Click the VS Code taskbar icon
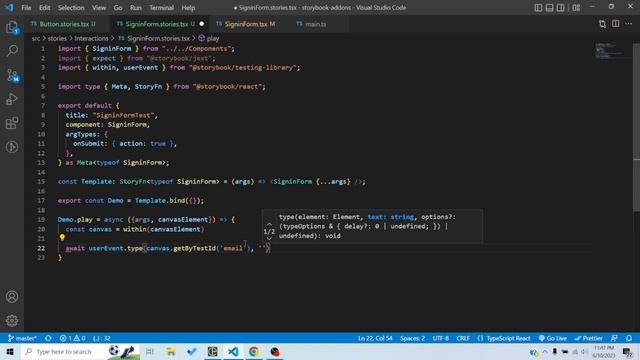 point(233,352)
